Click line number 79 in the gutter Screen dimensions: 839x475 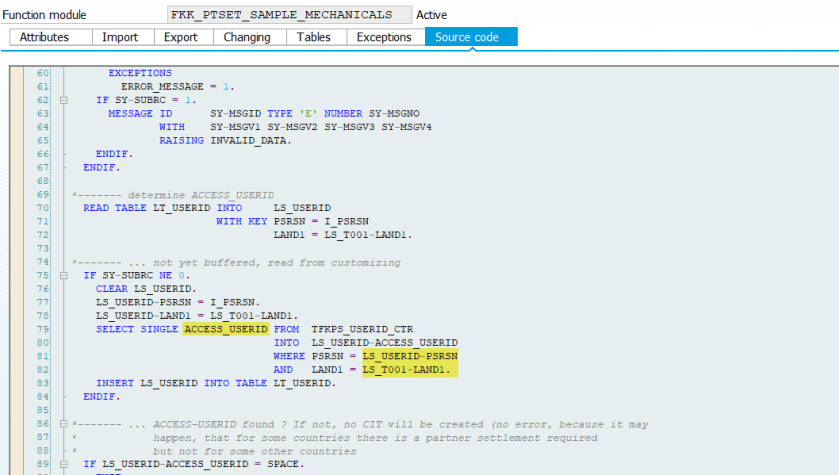43,329
